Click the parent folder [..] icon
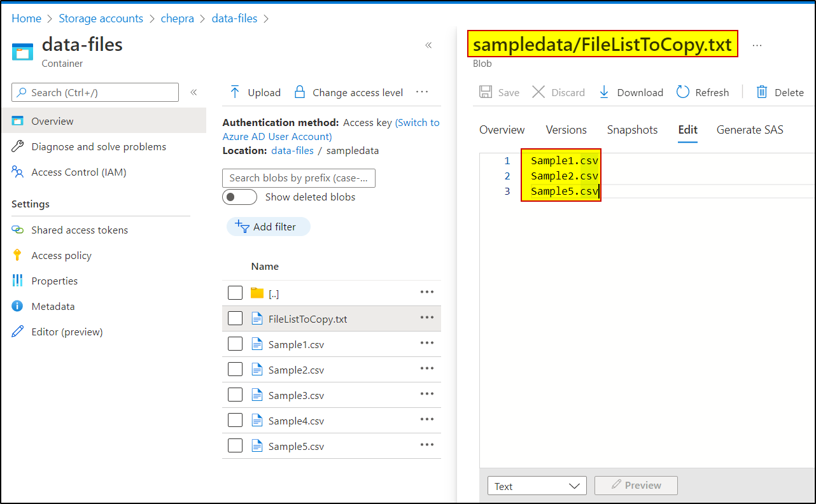This screenshot has width=816, height=504. (x=257, y=293)
